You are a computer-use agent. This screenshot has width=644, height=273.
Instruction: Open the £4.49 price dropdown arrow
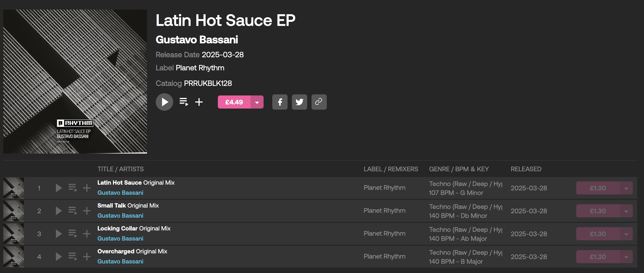(257, 102)
